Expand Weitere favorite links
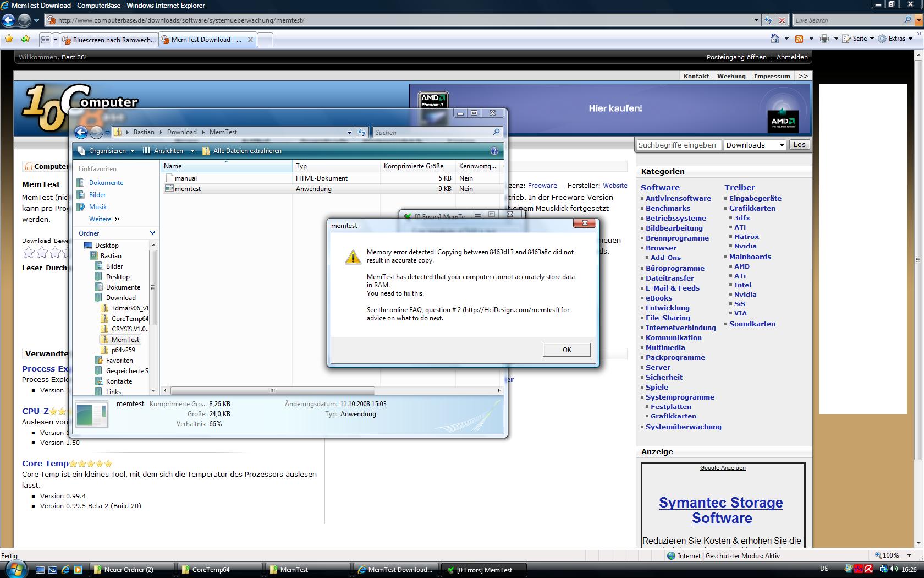This screenshot has width=924, height=578. point(105,219)
